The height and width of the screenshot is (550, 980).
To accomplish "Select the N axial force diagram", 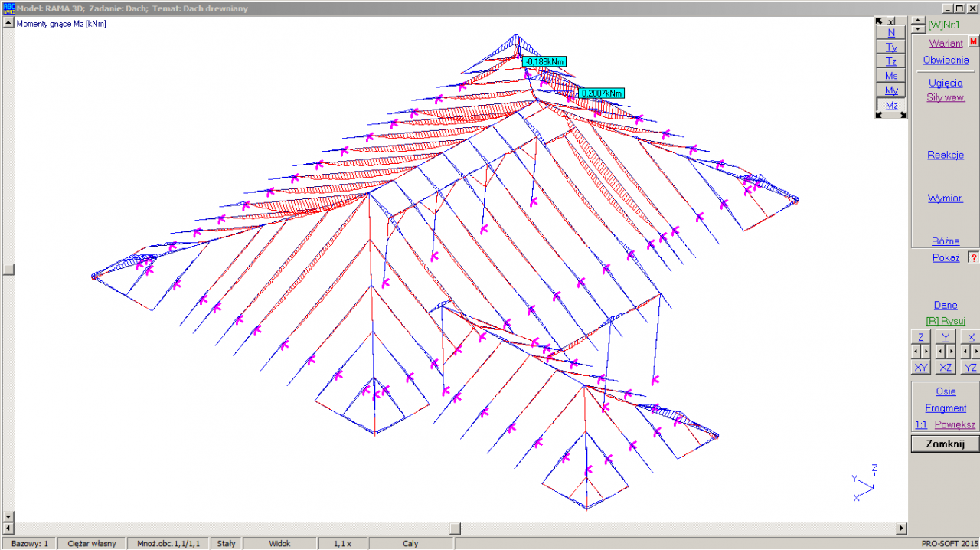I will pos(891,33).
